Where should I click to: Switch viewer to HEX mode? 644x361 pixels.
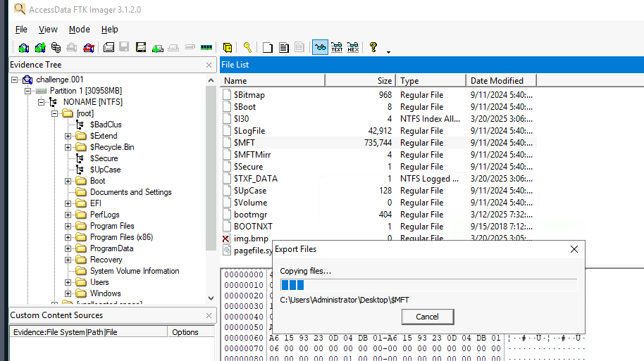tap(353, 48)
